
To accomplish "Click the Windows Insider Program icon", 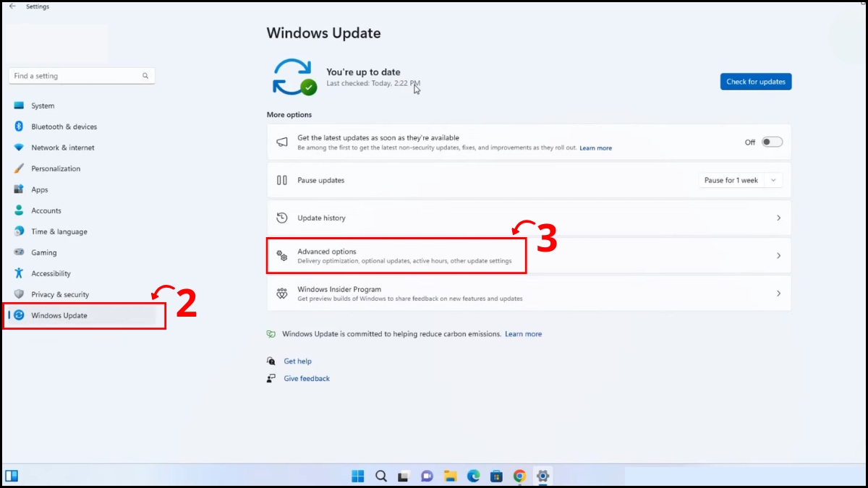I will coord(282,294).
